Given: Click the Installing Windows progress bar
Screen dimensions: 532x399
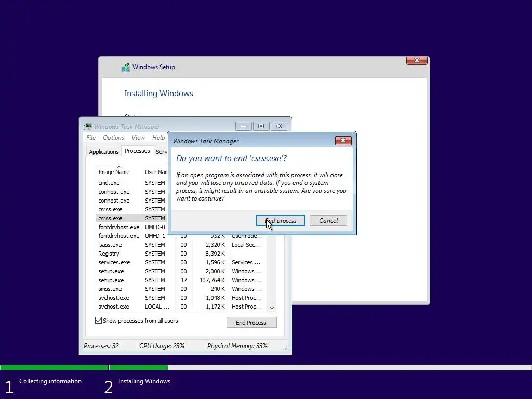Looking at the screenshot, I should tap(320, 367).
